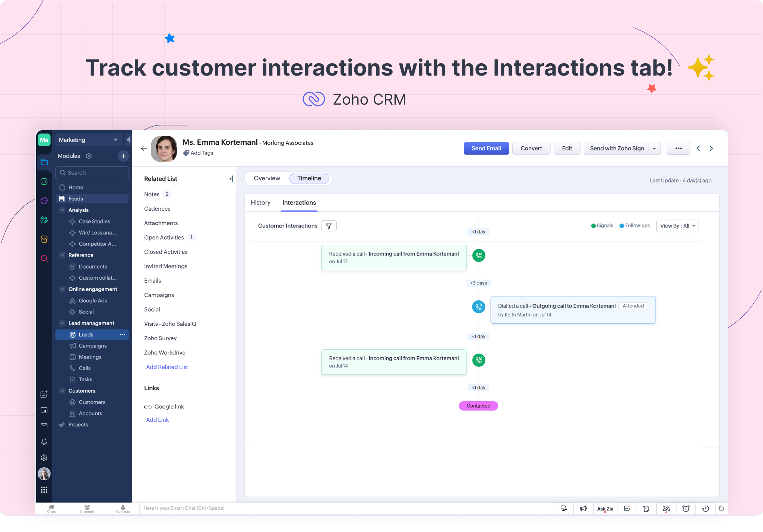Click the filter icon on Customer Interactions
Image resolution: width=763 pixels, height=532 pixels.
(329, 226)
